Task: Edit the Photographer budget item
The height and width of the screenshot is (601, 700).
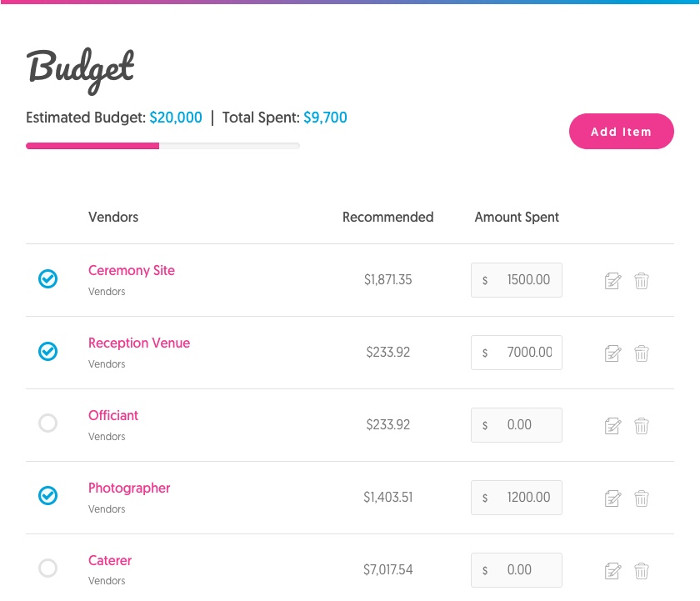Action: 613,498
